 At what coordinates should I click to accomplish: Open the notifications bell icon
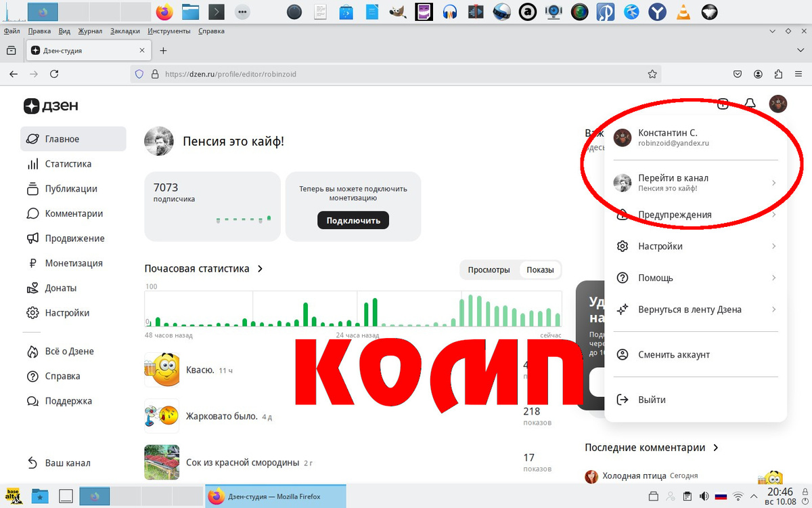pos(750,104)
